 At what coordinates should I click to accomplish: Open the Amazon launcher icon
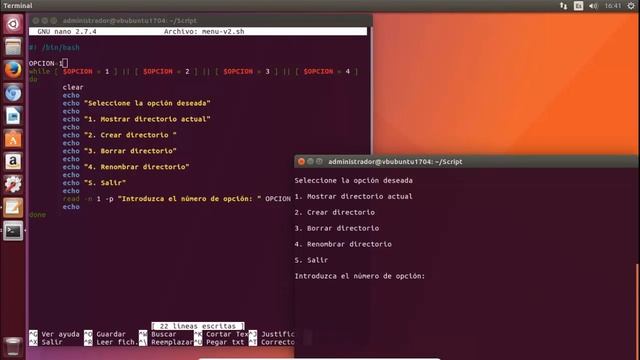pyautogui.click(x=13, y=162)
